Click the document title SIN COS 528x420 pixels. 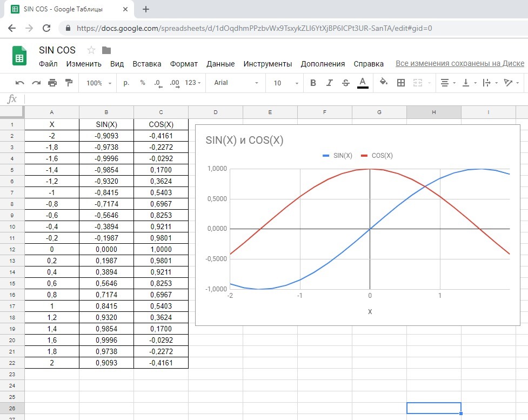[57, 50]
